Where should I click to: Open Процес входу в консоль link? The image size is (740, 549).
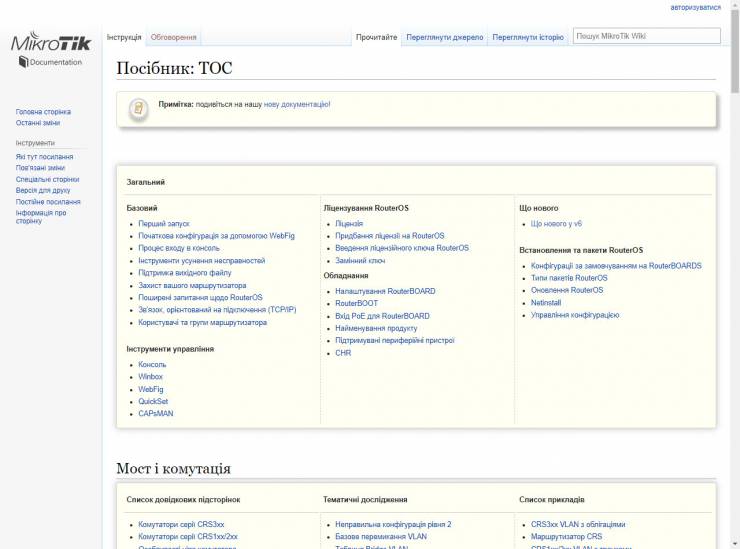(x=179, y=248)
